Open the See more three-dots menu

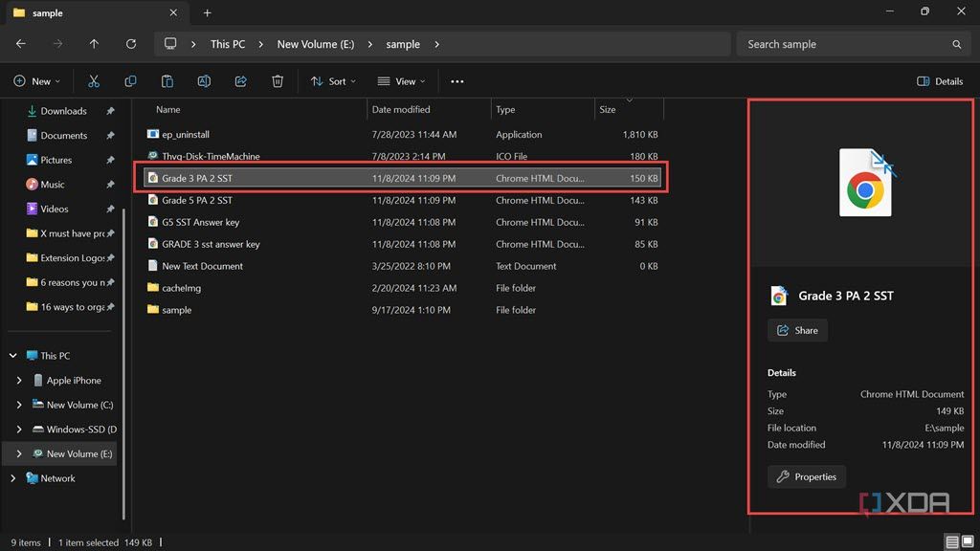click(x=457, y=81)
